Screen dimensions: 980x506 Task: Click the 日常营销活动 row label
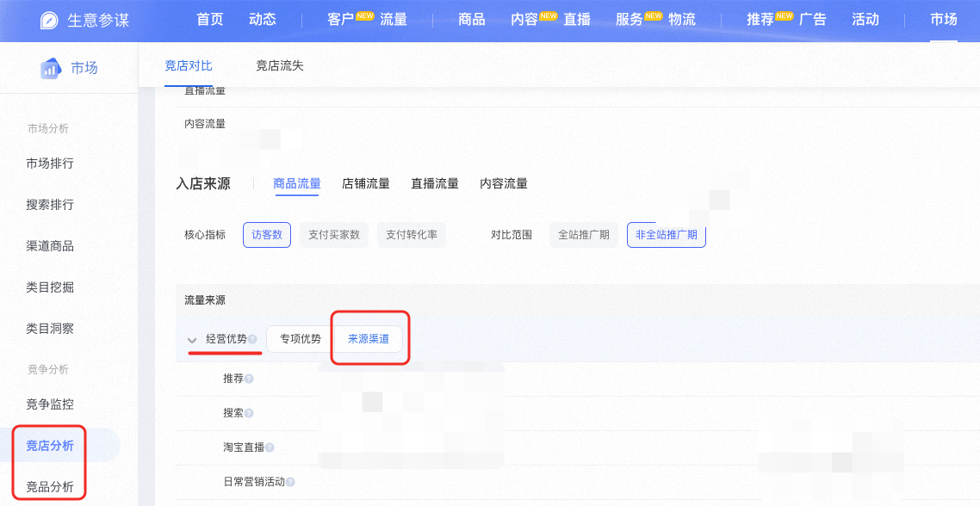coord(254,482)
